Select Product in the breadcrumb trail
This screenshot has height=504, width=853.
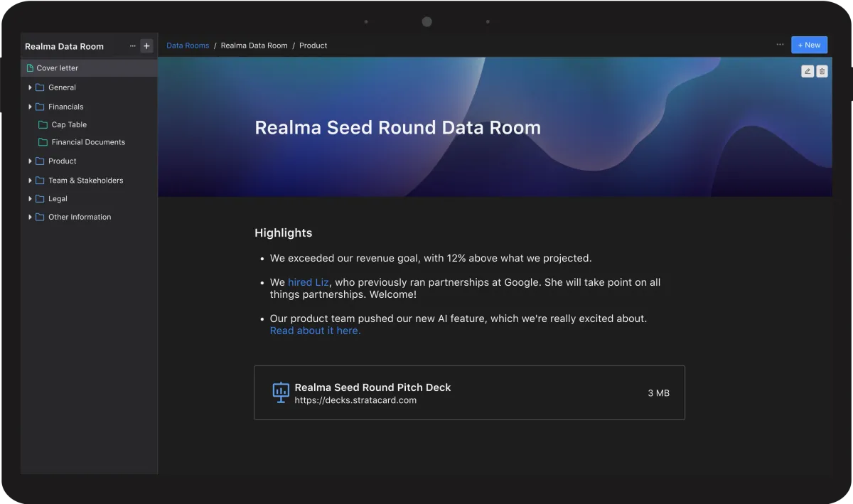coord(313,45)
